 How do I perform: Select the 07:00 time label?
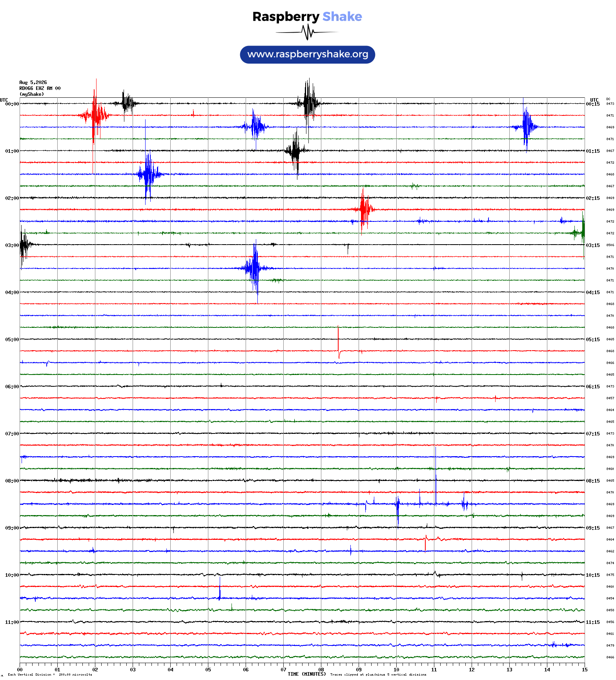coord(12,434)
